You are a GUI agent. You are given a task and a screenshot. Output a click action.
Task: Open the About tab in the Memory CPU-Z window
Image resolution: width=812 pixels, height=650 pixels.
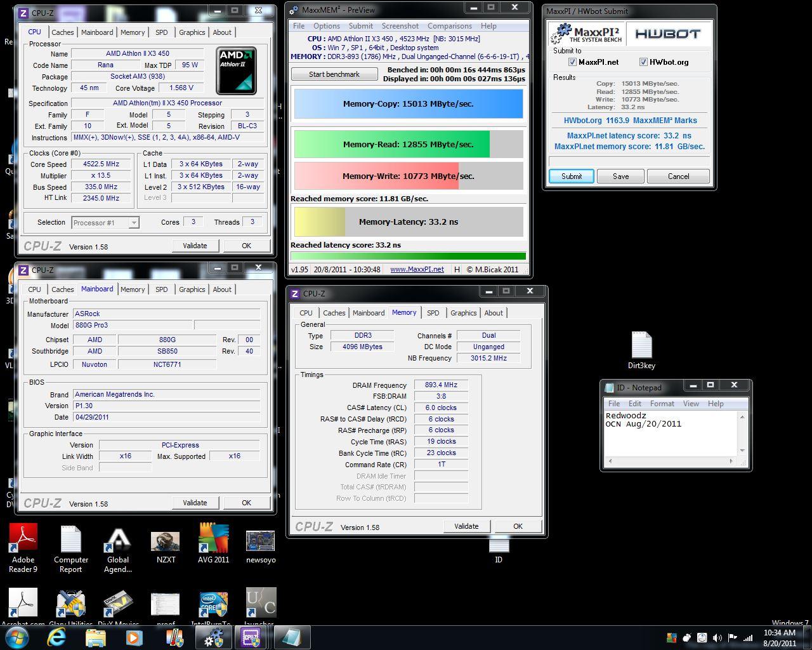pyautogui.click(x=494, y=313)
